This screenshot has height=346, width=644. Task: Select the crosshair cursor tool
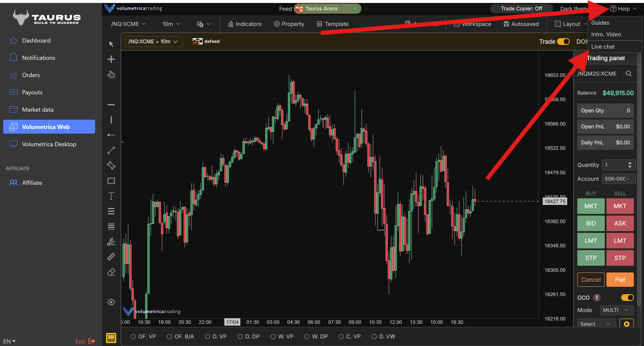[x=111, y=59]
